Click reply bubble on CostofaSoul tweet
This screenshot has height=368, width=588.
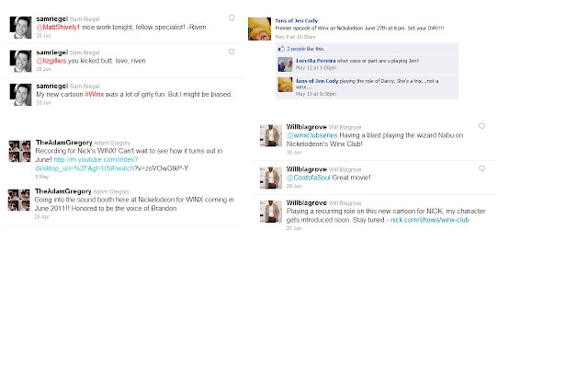point(481,168)
